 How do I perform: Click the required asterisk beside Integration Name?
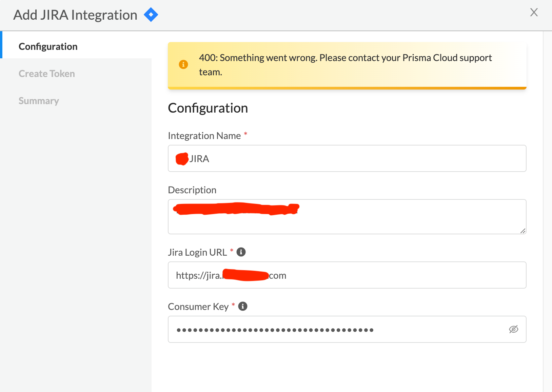245,134
